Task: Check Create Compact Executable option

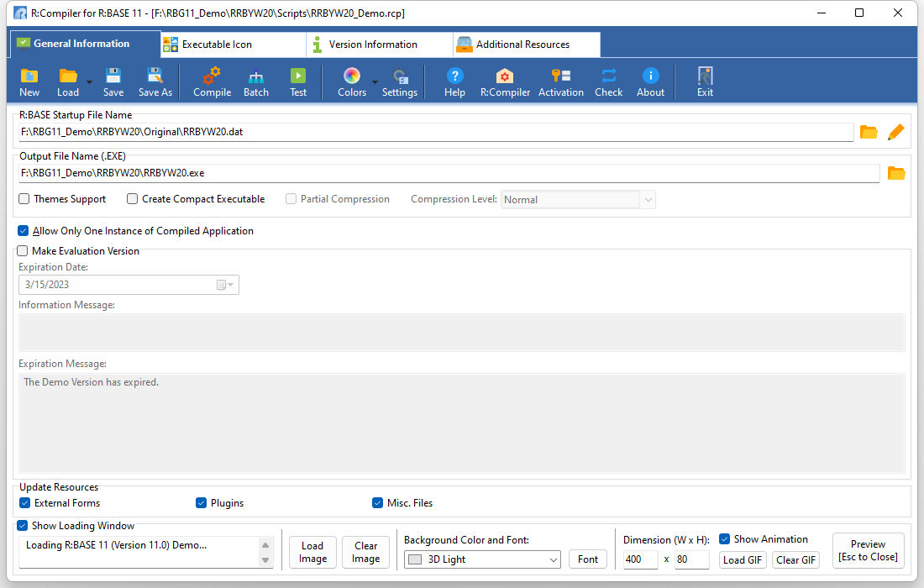Action: point(133,199)
